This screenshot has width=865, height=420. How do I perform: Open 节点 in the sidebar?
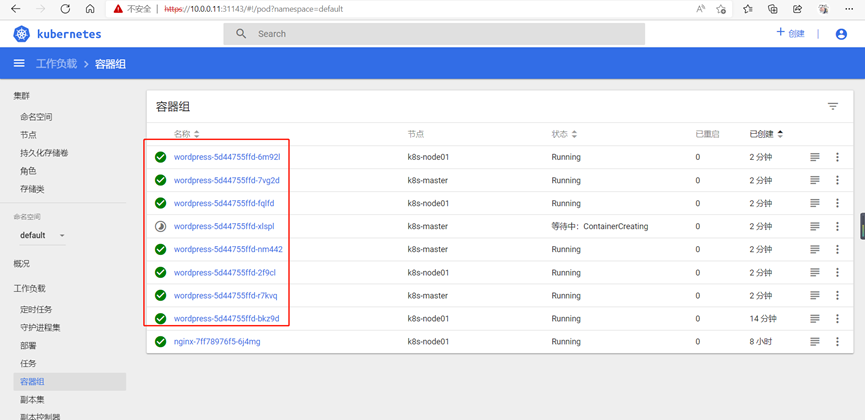(28, 135)
